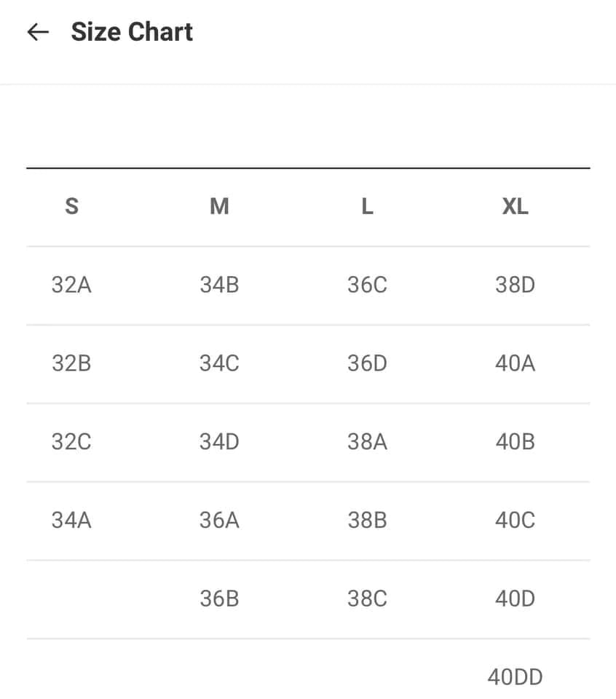Click the 32B size entry
The width and height of the screenshot is (616, 699).
pos(71,363)
